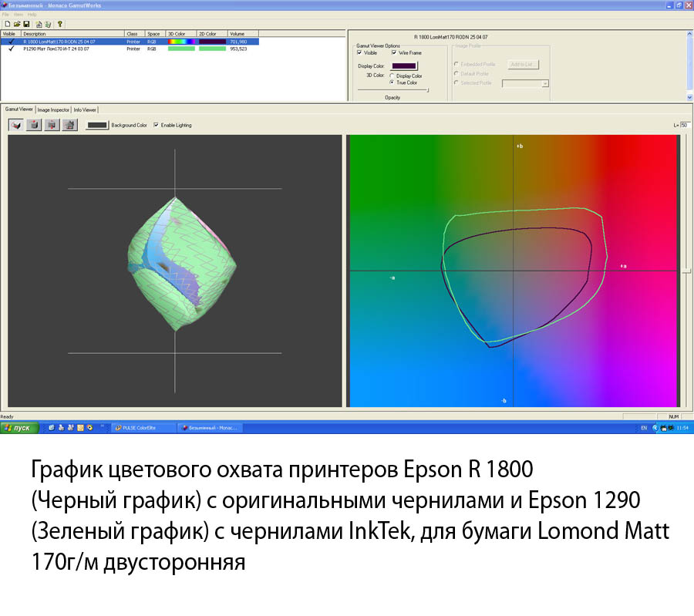Click the 3D Color column header
Image resolution: width=694 pixels, height=616 pixels.
point(181,34)
